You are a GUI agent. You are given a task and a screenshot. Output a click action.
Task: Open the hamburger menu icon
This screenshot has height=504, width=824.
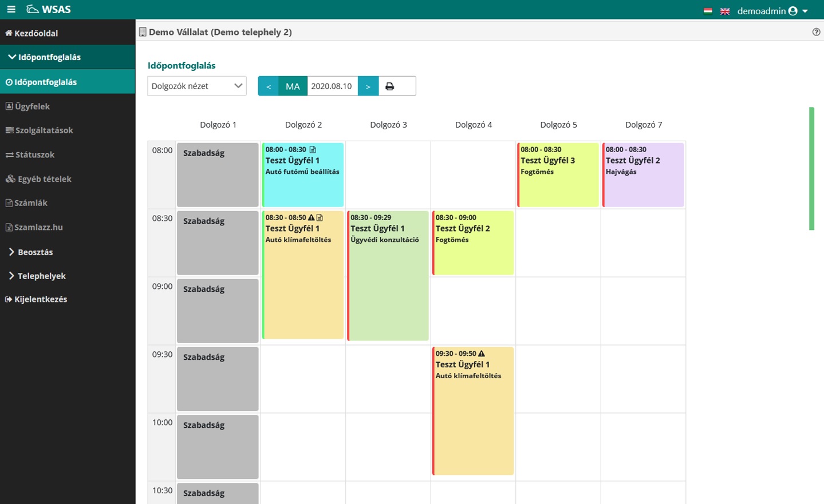11,9
